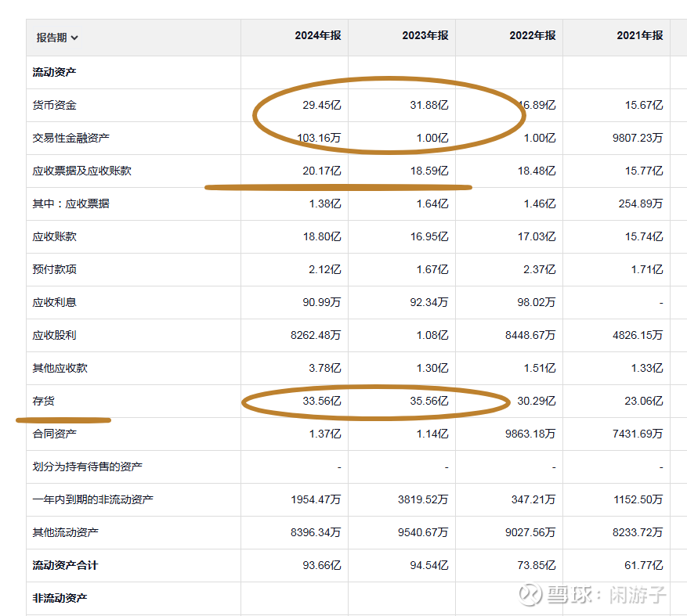
Task: Select the 2022年报 column header
Action: coord(533,35)
